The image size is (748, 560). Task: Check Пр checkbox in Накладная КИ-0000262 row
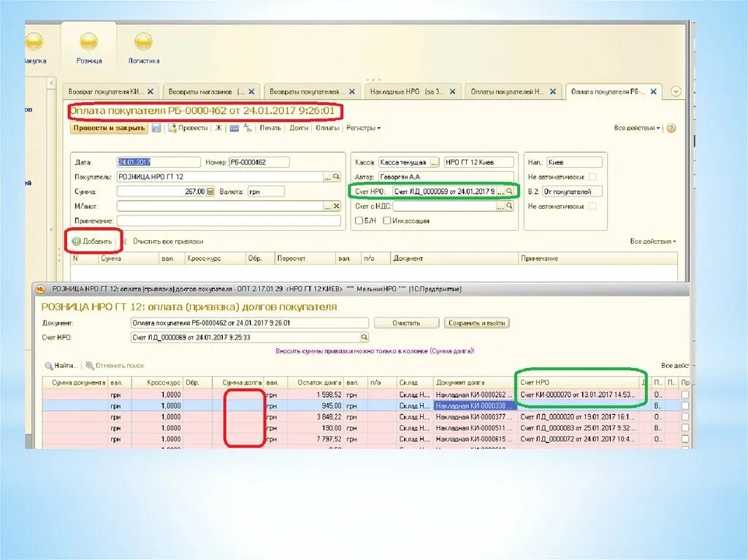(x=685, y=394)
